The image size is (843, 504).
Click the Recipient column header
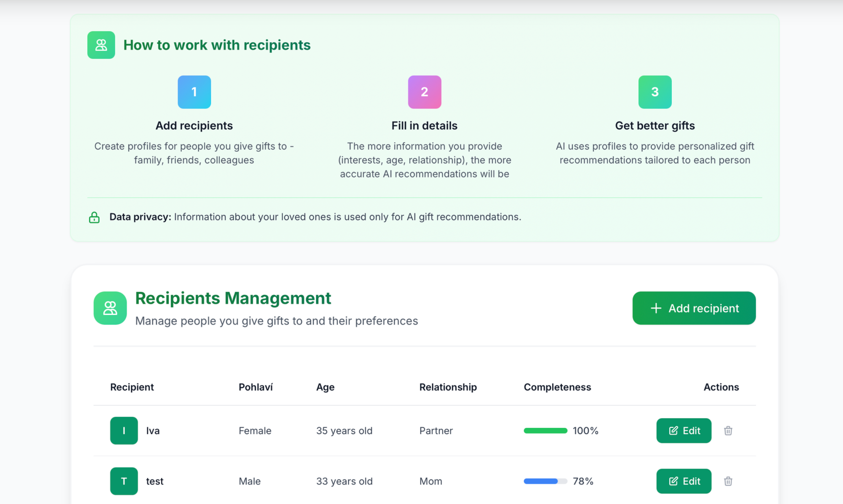(x=132, y=387)
